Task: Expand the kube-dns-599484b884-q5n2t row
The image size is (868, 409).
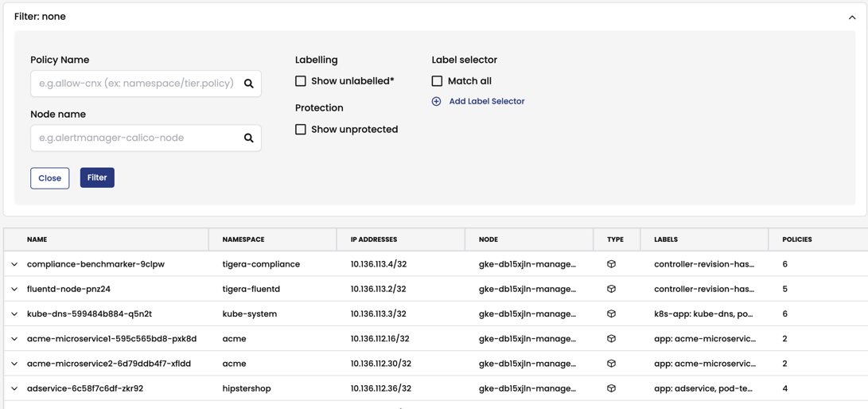Action: click(14, 314)
